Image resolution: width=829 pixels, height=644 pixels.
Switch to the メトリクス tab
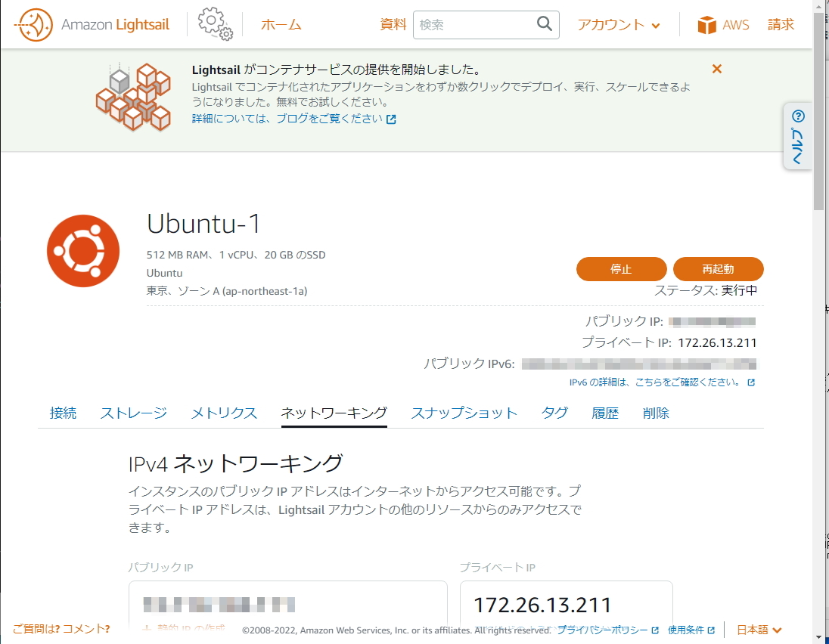224,413
